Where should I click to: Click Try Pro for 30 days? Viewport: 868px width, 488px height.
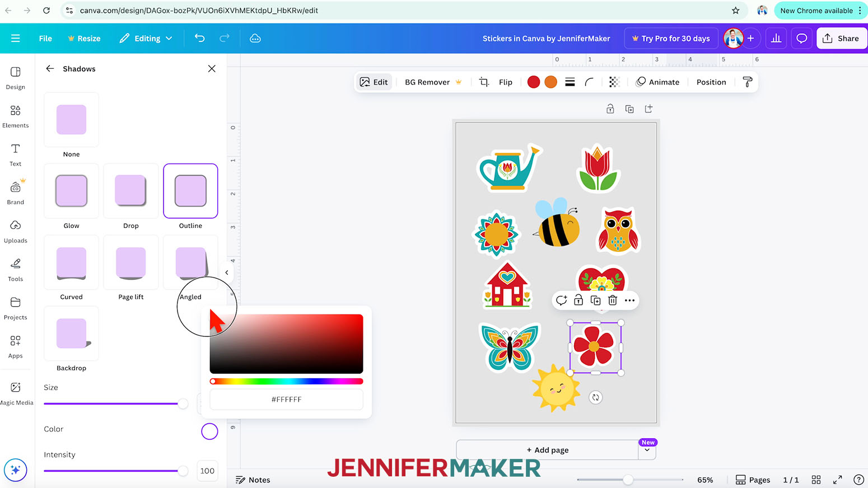[671, 38]
